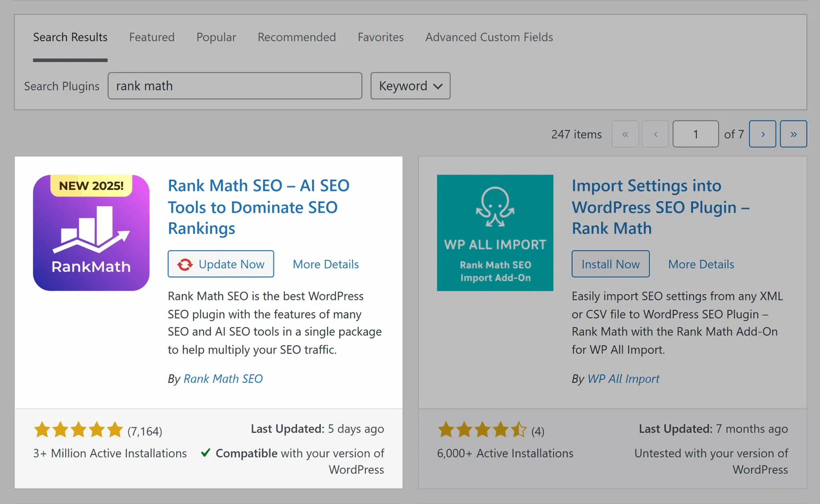Screen dimensions: 820x504
Task: Go to the previous results page
Action: click(x=655, y=134)
